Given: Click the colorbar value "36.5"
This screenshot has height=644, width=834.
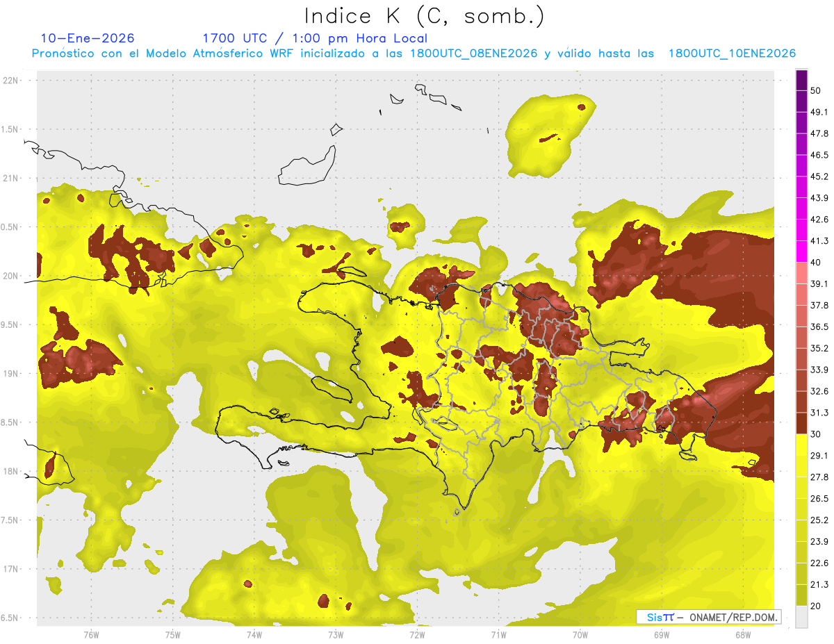Looking at the screenshot, I should tap(819, 327).
